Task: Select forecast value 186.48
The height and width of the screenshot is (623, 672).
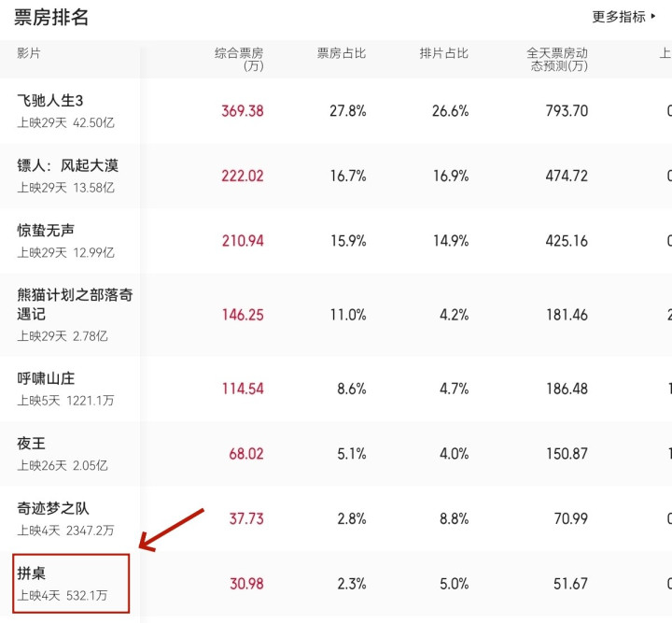Action: pyautogui.click(x=567, y=389)
